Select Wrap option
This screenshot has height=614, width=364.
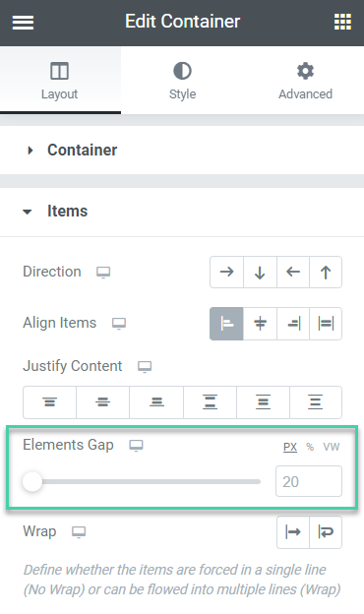[x=326, y=531]
